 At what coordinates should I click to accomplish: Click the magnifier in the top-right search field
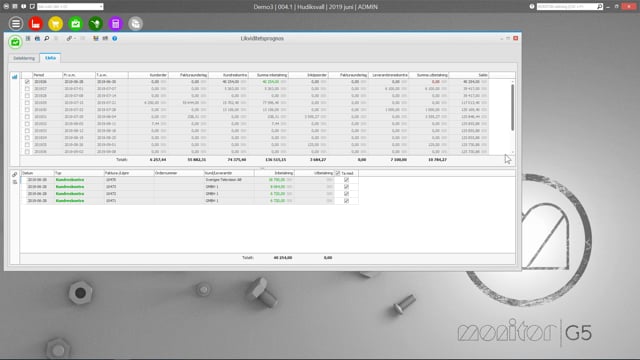click(600, 7)
